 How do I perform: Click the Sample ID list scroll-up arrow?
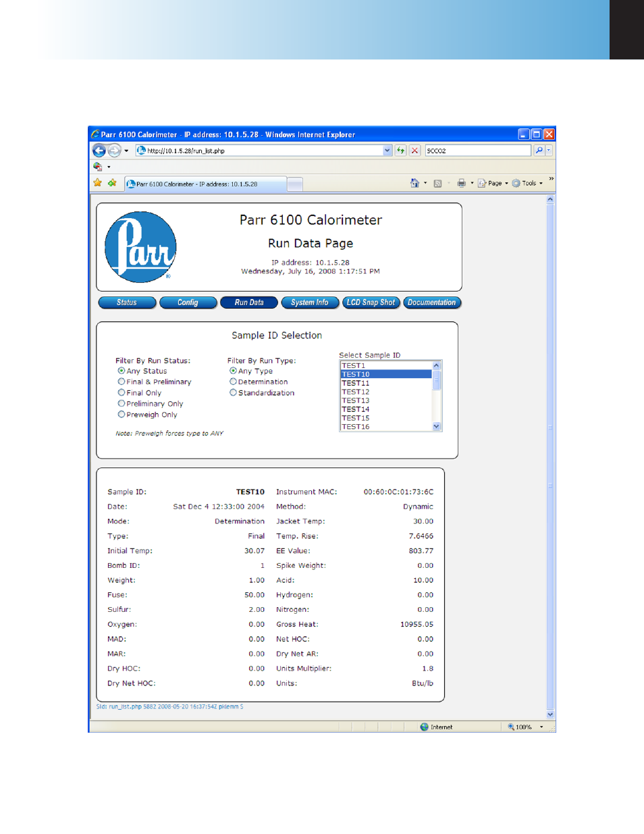point(436,365)
